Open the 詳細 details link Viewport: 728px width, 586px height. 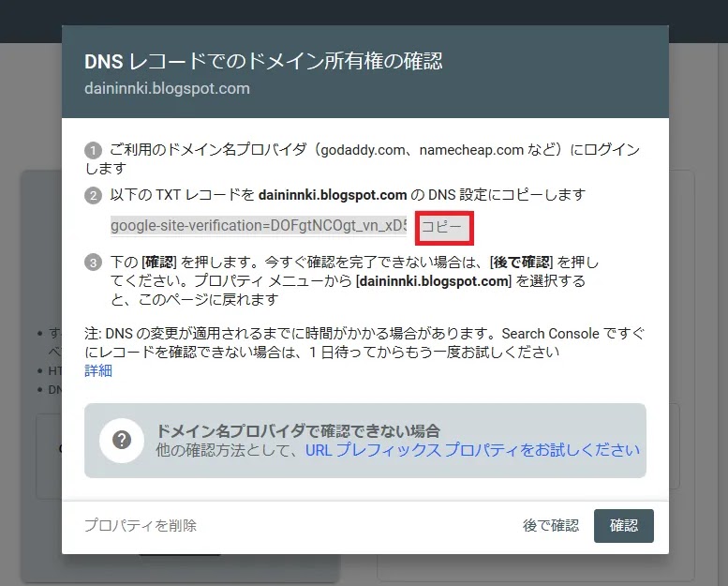(x=98, y=370)
